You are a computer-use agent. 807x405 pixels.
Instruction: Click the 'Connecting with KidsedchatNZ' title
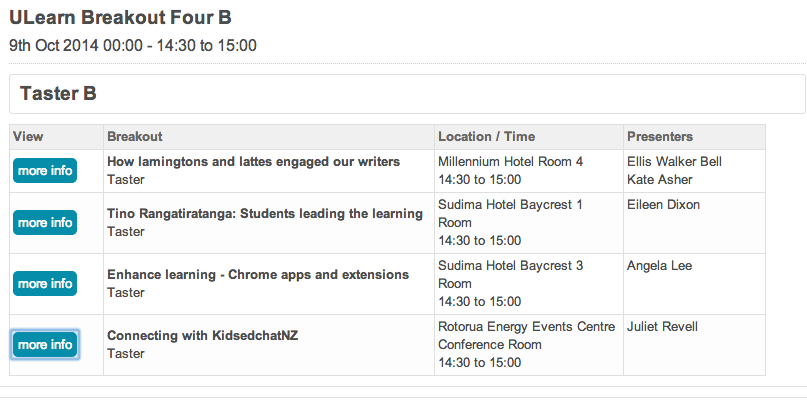coord(203,335)
